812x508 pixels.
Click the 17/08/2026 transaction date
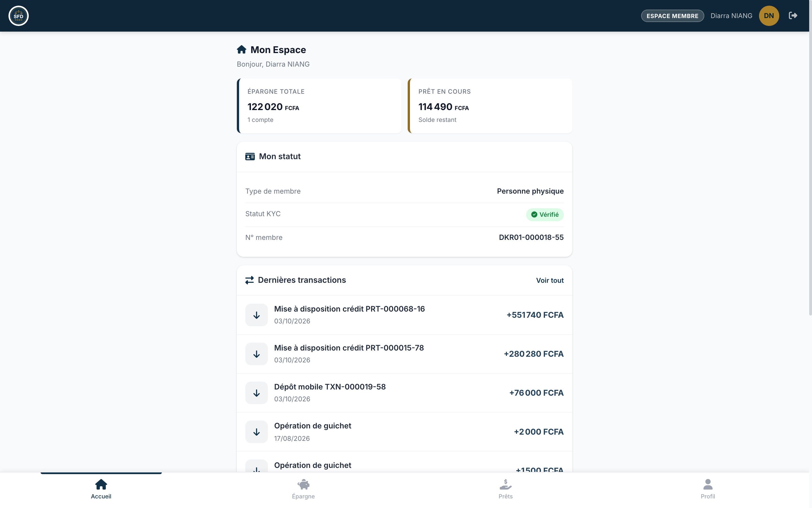coord(292,439)
